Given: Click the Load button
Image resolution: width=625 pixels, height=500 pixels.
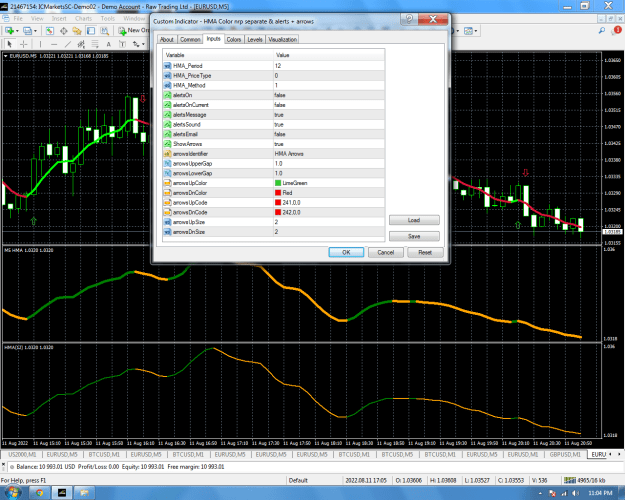Looking at the screenshot, I should pyautogui.click(x=414, y=220).
